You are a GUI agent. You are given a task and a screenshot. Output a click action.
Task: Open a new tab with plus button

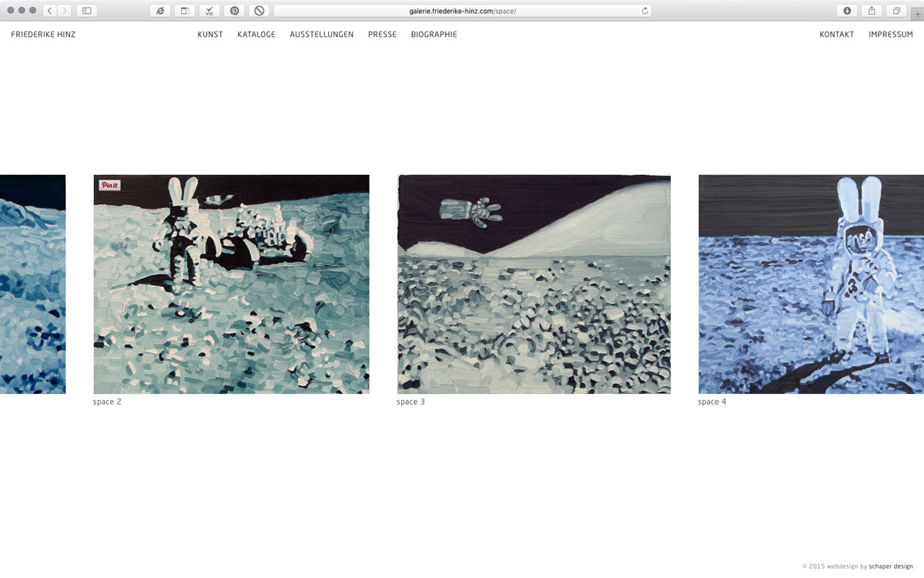point(917,12)
